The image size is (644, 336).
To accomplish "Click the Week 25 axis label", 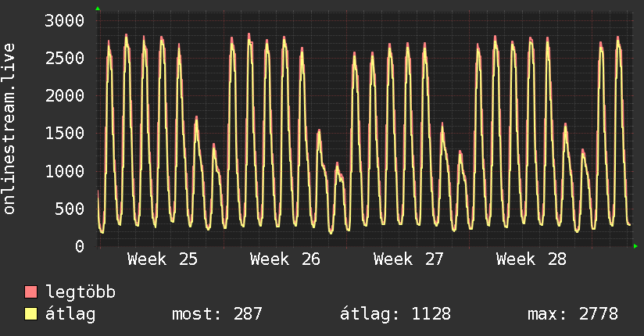I will [163, 259].
